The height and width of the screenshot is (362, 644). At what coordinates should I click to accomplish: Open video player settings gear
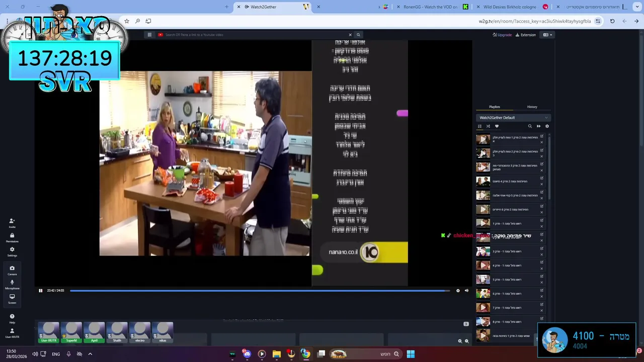tap(458, 291)
